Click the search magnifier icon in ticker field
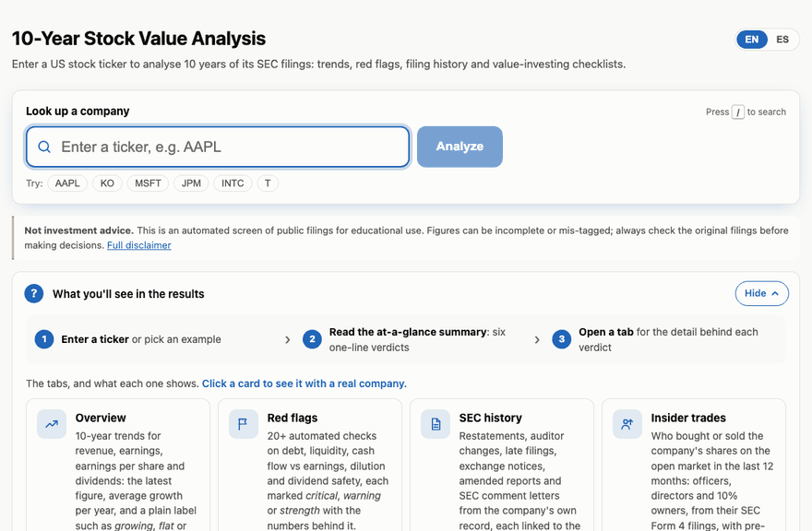 (44, 147)
